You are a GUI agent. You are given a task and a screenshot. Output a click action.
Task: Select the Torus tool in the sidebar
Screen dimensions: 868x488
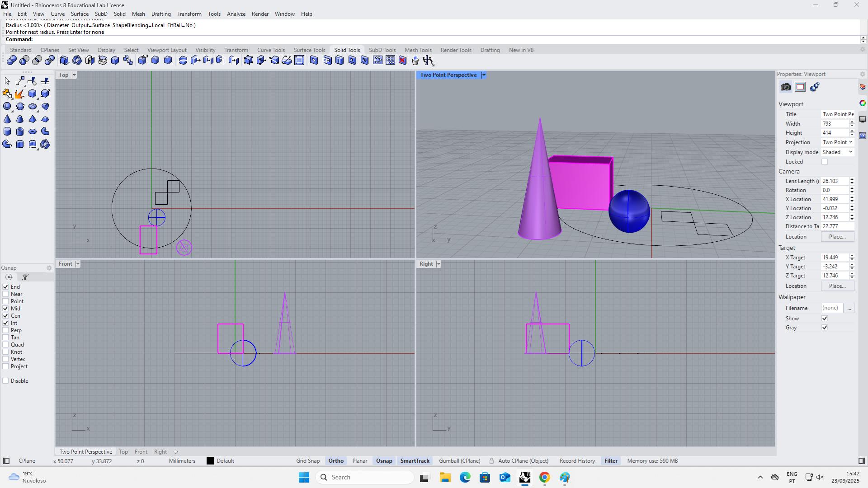[33, 131]
